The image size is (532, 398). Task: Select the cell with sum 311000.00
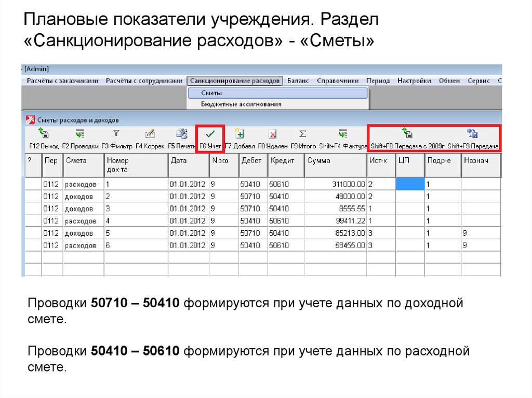[x=335, y=184]
